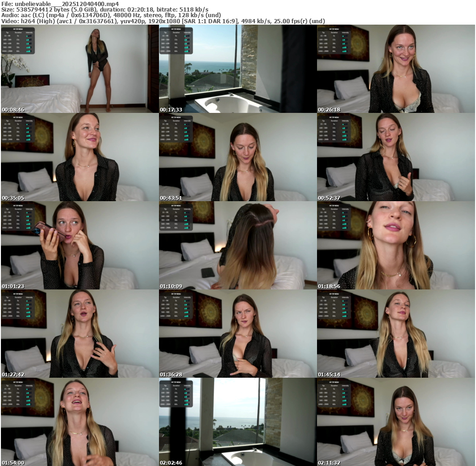
Task: Click the Video codec info line
Action: tap(163, 21)
